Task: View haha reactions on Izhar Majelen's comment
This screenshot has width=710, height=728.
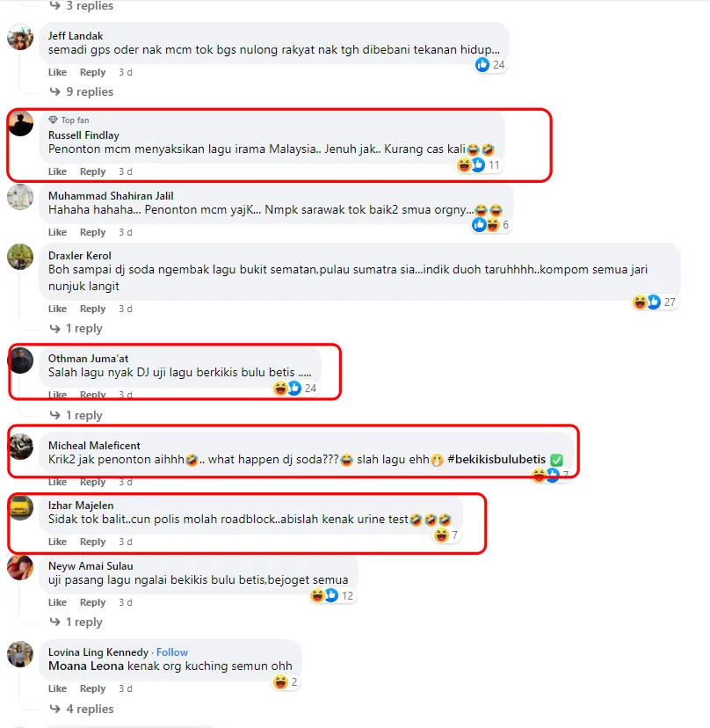Action: [x=446, y=535]
